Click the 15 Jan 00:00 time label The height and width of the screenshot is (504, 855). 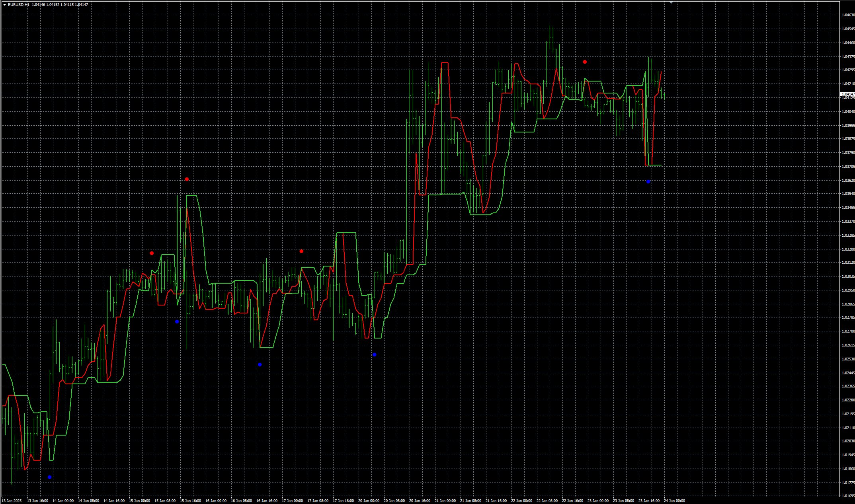pyautogui.click(x=139, y=501)
